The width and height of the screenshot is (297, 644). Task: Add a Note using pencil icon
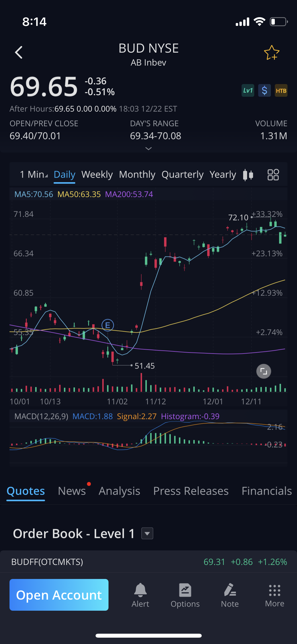click(230, 595)
